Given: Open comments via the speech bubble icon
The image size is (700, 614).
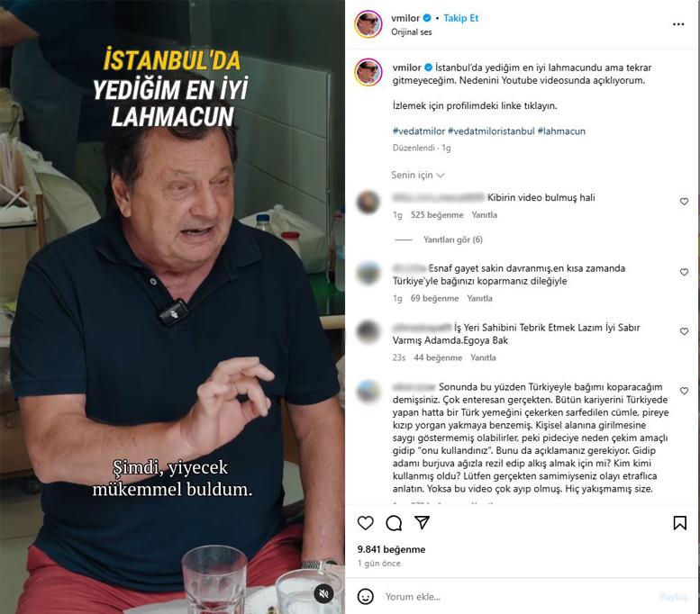Looking at the screenshot, I should pos(394,522).
